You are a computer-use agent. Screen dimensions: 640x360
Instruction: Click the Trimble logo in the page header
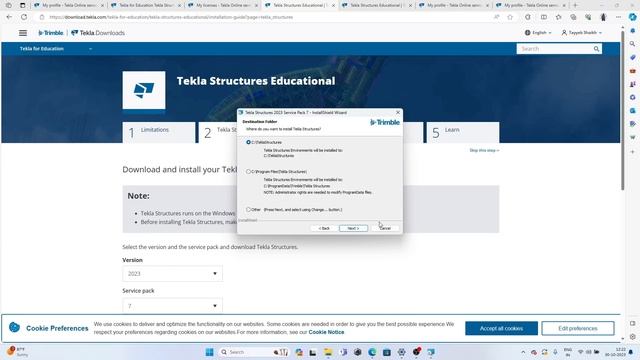pos(51,33)
